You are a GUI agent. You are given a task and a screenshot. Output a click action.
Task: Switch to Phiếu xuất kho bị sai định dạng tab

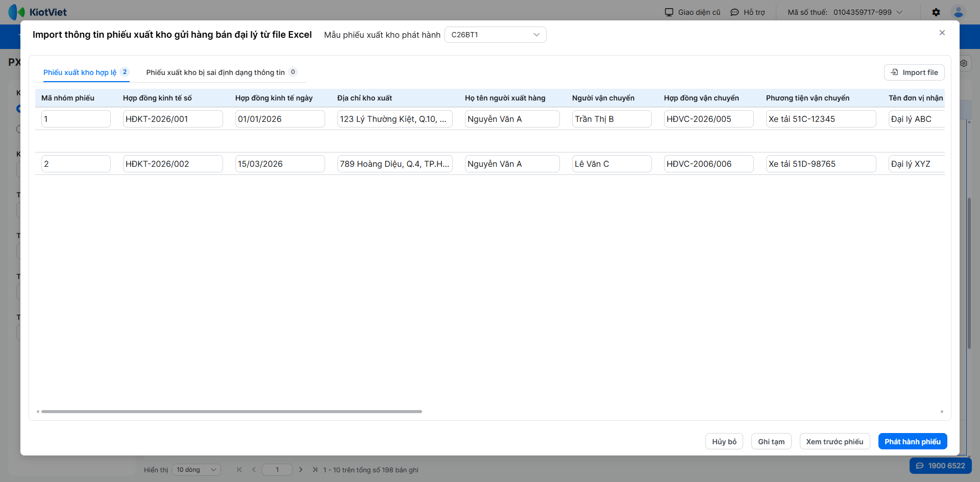coord(222,72)
